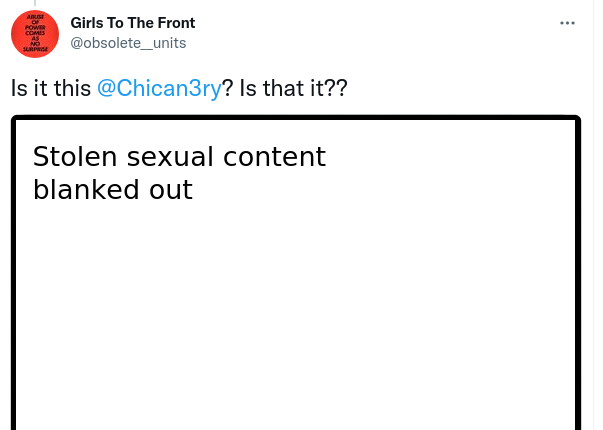Click the @obsolete__units handle

(x=128, y=42)
